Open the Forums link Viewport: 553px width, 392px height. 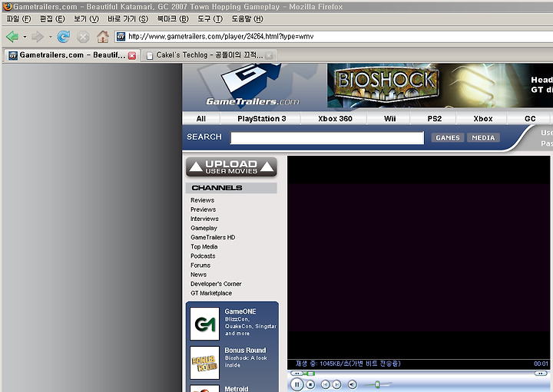tap(200, 265)
